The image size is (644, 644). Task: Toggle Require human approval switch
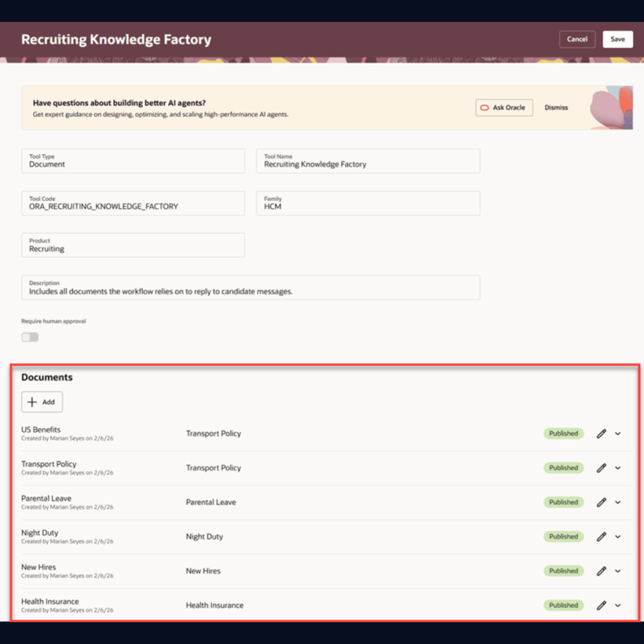[30, 337]
